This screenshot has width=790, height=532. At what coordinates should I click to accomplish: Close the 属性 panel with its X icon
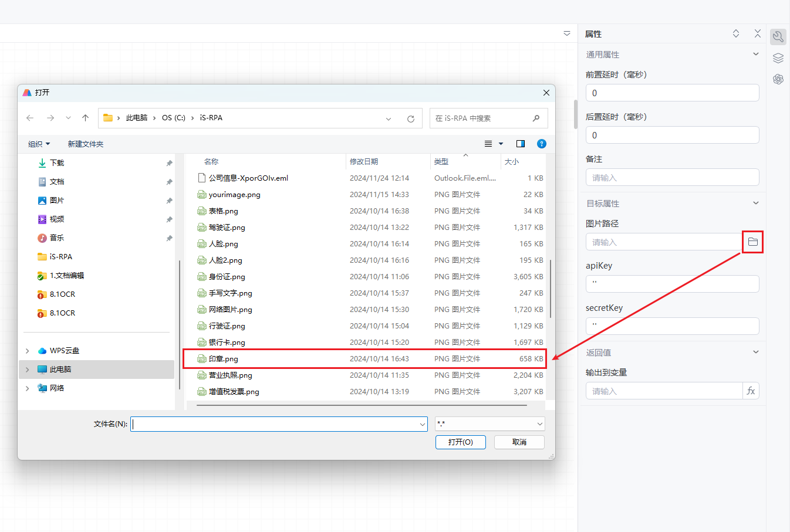pyautogui.click(x=758, y=33)
